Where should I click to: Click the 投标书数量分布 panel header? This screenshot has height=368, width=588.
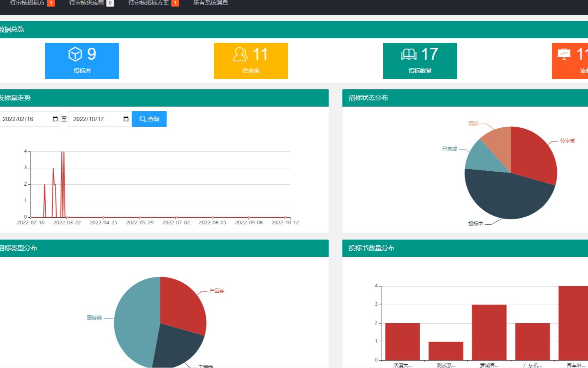point(465,248)
